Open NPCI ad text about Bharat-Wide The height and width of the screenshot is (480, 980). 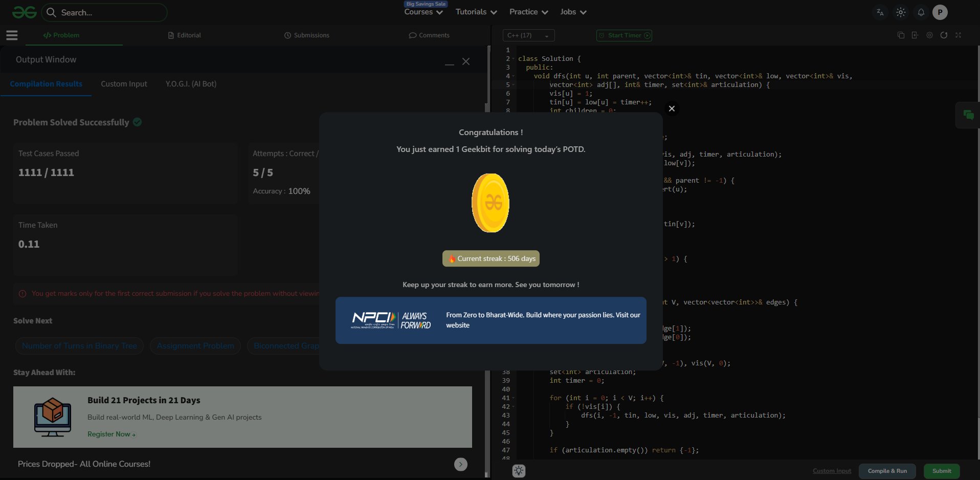coord(543,320)
